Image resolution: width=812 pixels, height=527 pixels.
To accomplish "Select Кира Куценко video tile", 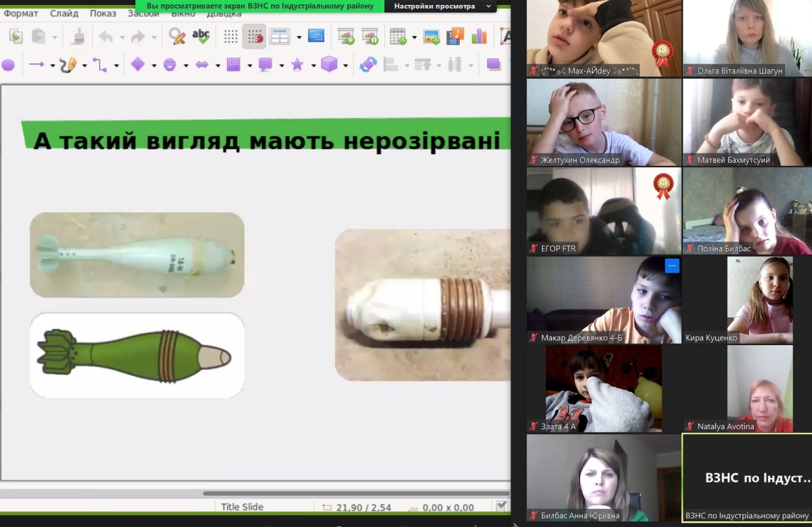I will [747, 301].
